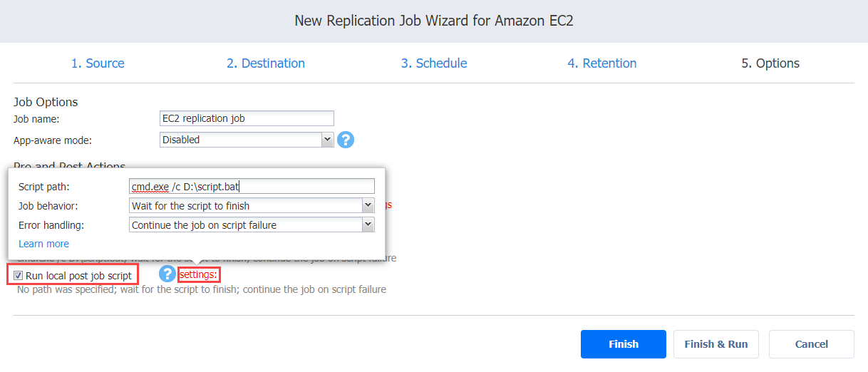Go to step 2. Destination
This screenshot has width=868, height=372.
tap(266, 63)
